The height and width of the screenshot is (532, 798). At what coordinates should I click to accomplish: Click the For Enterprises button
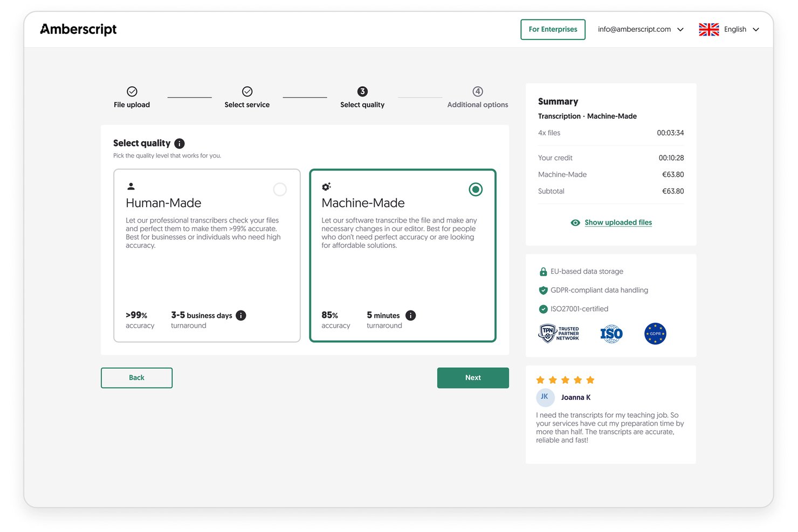pyautogui.click(x=553, y=30)
